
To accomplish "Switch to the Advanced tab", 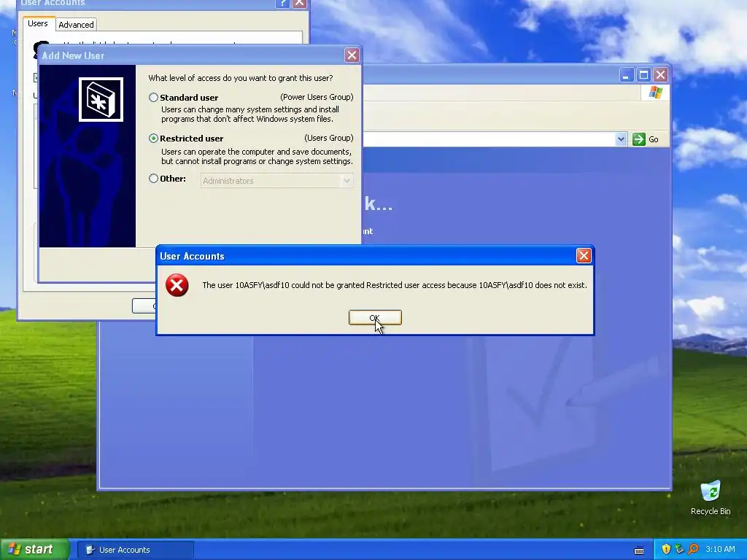I will tap(76, 25).
